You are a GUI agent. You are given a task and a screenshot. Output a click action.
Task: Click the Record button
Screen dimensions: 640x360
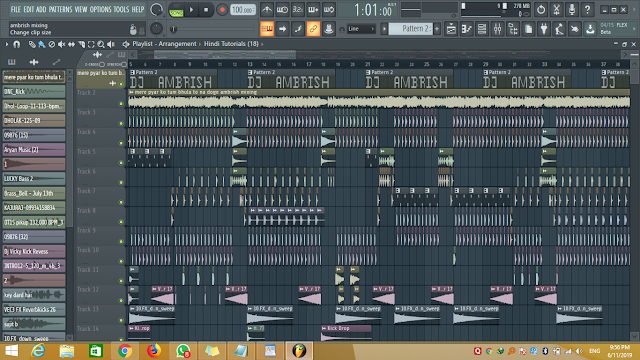tap(222, 10)
